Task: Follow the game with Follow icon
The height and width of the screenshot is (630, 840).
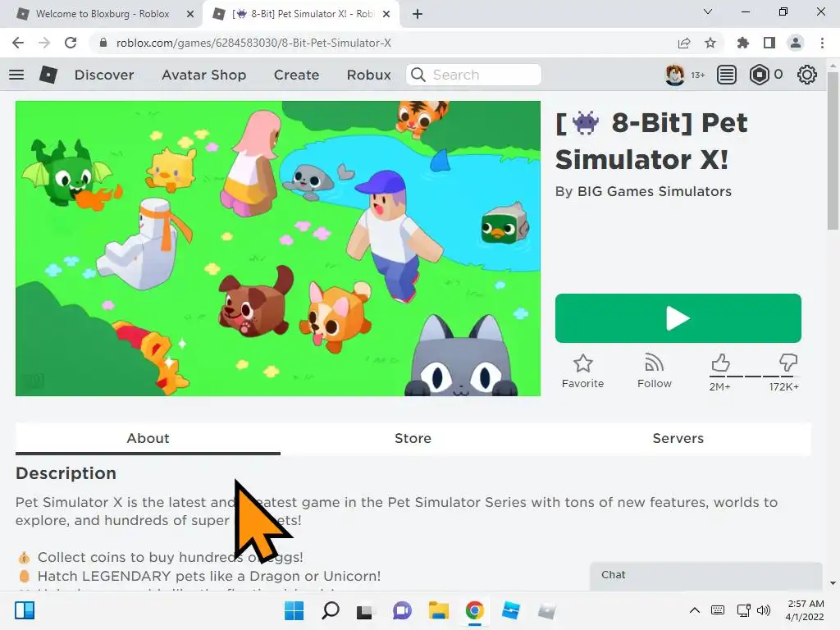Action: pos(654,371)
